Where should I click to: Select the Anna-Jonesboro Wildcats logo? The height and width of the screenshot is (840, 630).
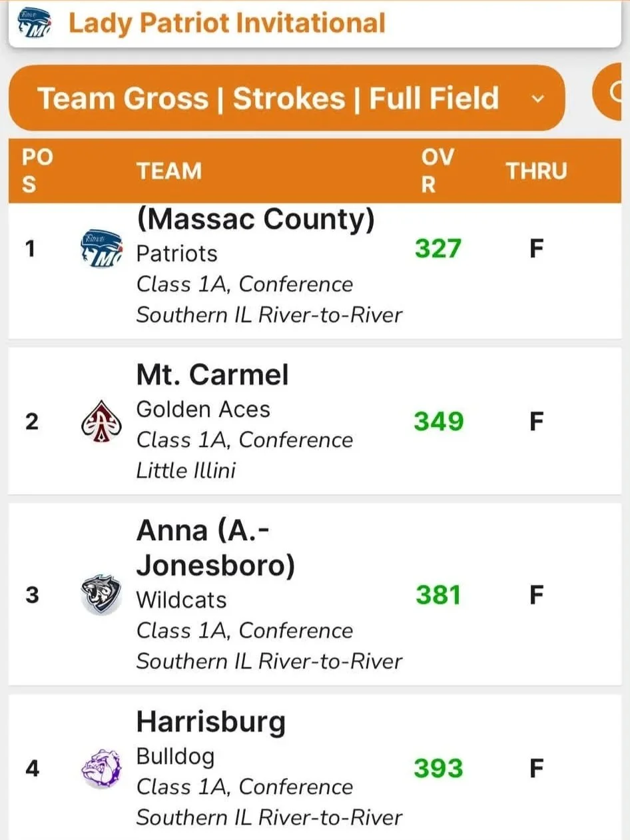tap(101, 594)
